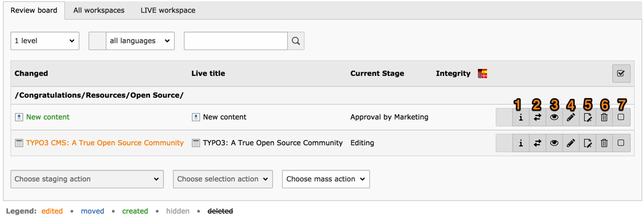
Task: Click the struck-through deleted legend label
Action: 220,211
